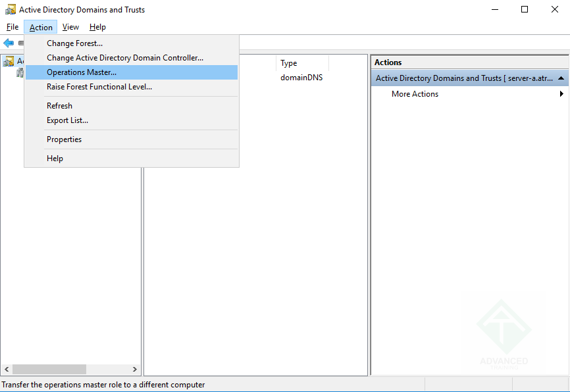Maximize the Domains and Trusts window
570x392 pixels.
pyautogui.click(x=525, y=9)
